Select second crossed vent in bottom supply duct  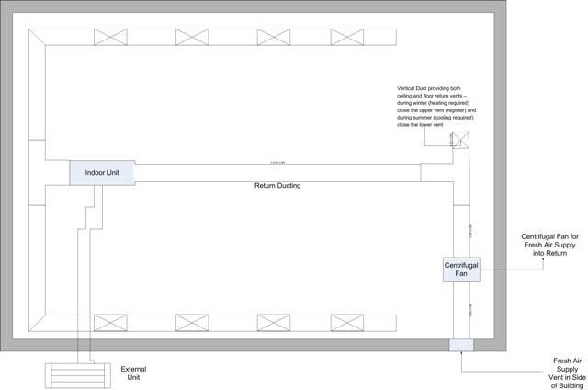click(192, 323)
